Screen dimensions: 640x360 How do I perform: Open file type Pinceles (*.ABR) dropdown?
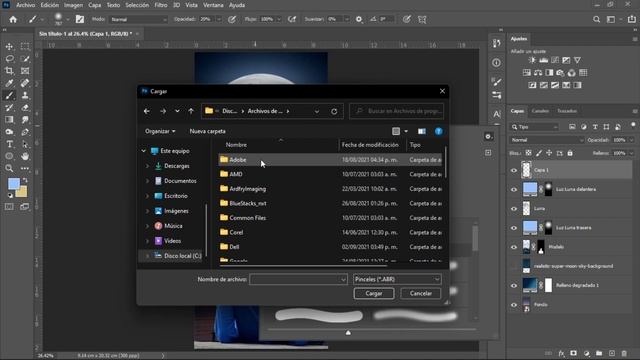pos(397,279)
